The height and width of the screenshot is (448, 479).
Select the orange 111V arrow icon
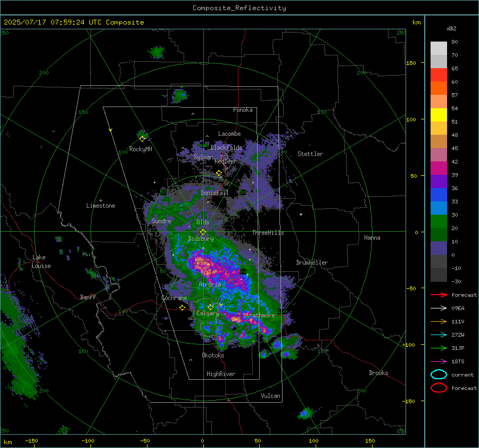(439, 321)
